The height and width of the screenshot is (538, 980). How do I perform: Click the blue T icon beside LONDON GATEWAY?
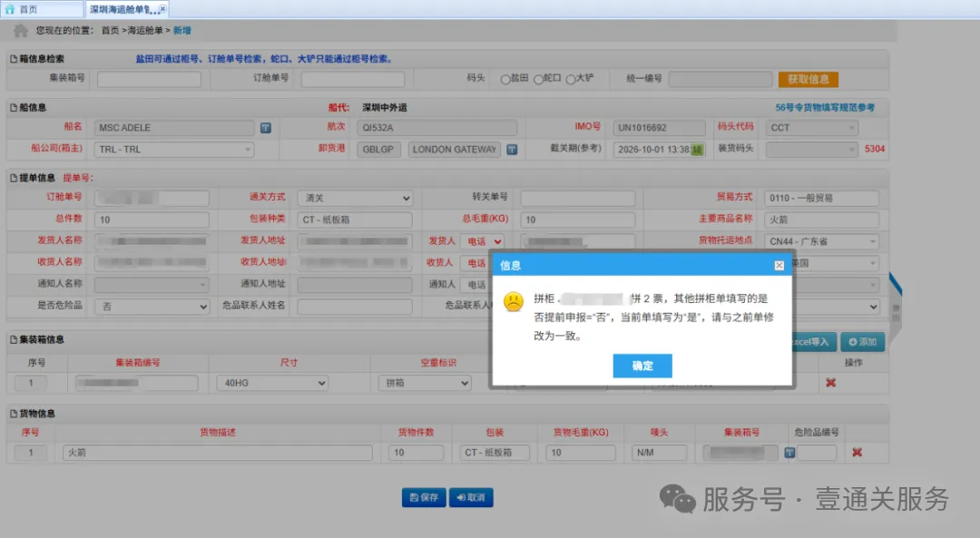pos(512,149)
